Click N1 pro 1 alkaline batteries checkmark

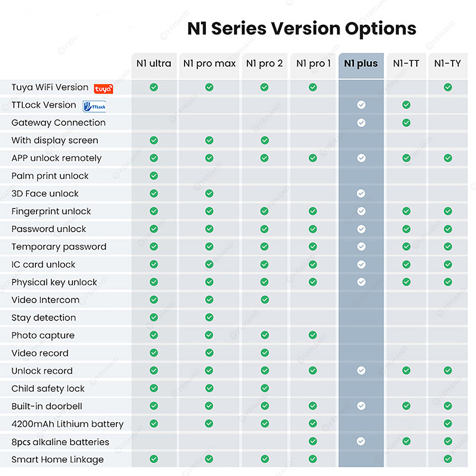(x=313, y=441)
